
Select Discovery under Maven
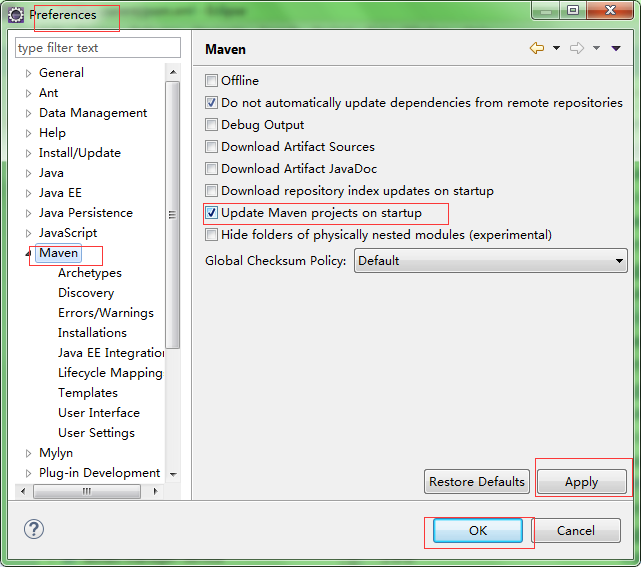pyautogui.click(x=86, y=293)
